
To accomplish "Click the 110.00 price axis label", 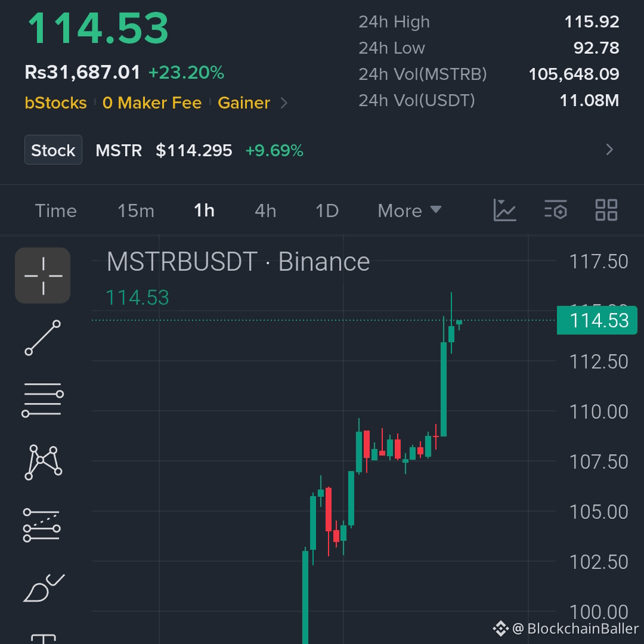I will [x=599, y=411].
